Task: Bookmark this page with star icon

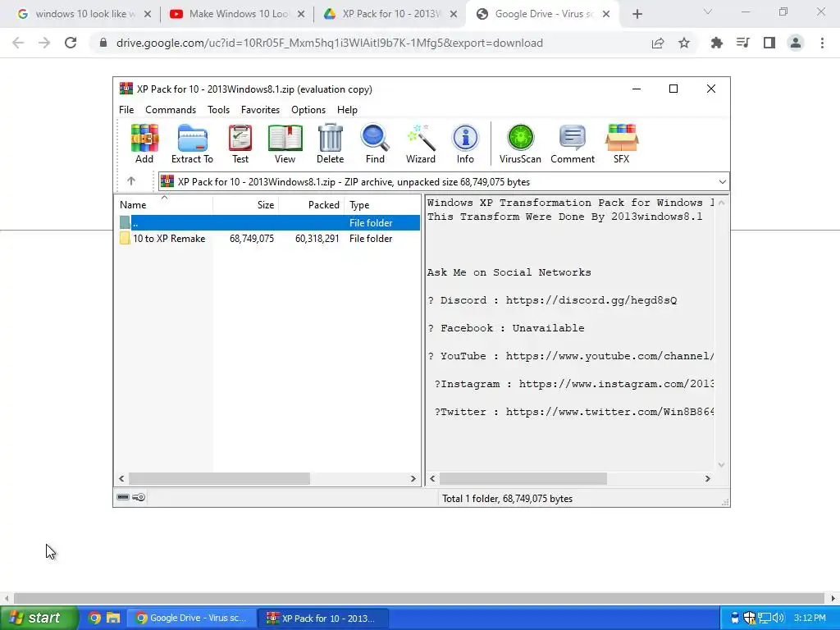Action: click(684, 43)
